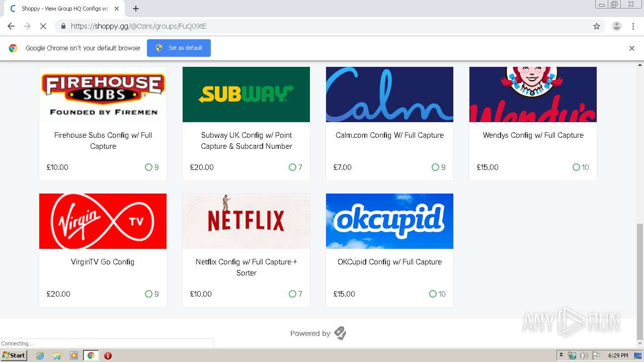Open OKCupid Config w/ Full Capture
This screenshot has height=362, width=644.
(390, 262)
